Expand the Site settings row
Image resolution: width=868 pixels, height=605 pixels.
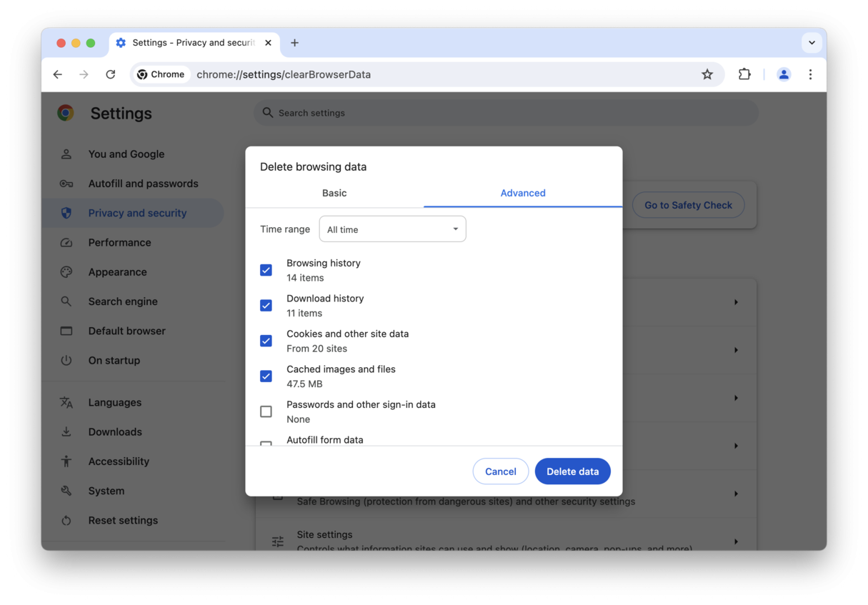(x=737, y=541)
